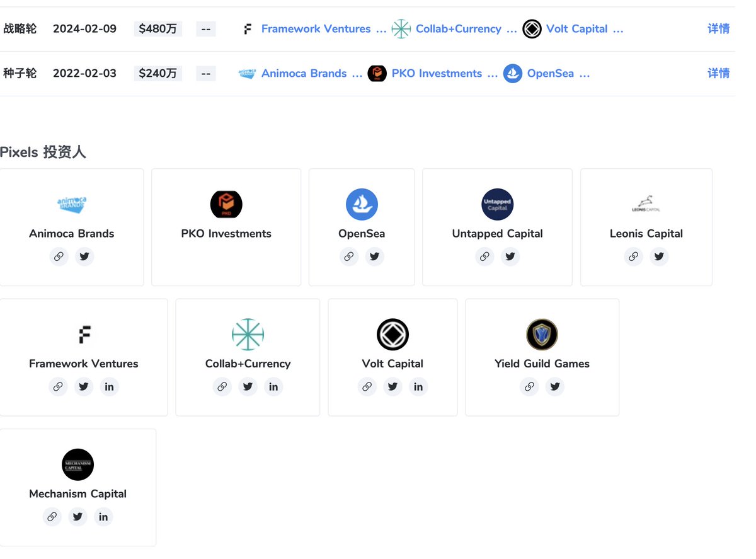Select the date 2024-02-09
This screenshot has height=559, width=756.
pyautogui.click(x=84, y=29)
